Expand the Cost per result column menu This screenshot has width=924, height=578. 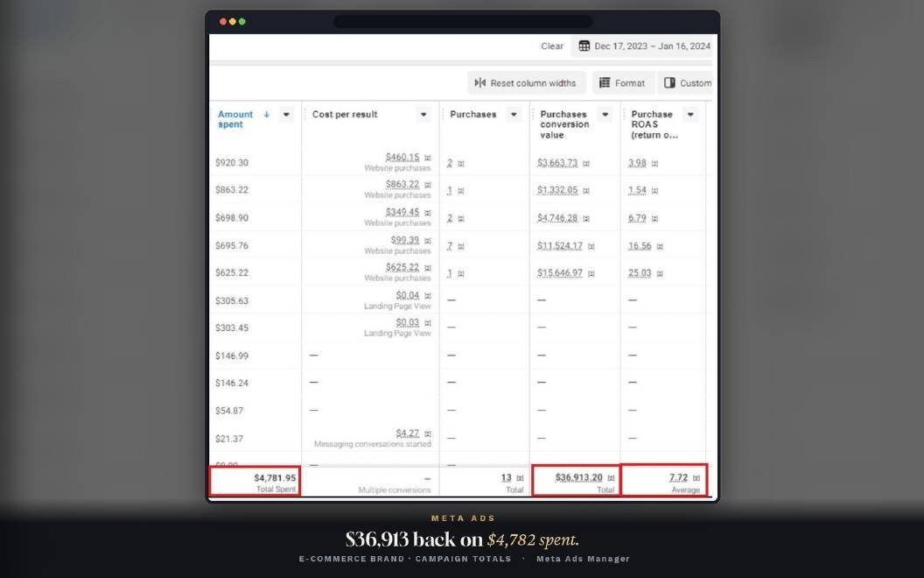coord(423,115)
